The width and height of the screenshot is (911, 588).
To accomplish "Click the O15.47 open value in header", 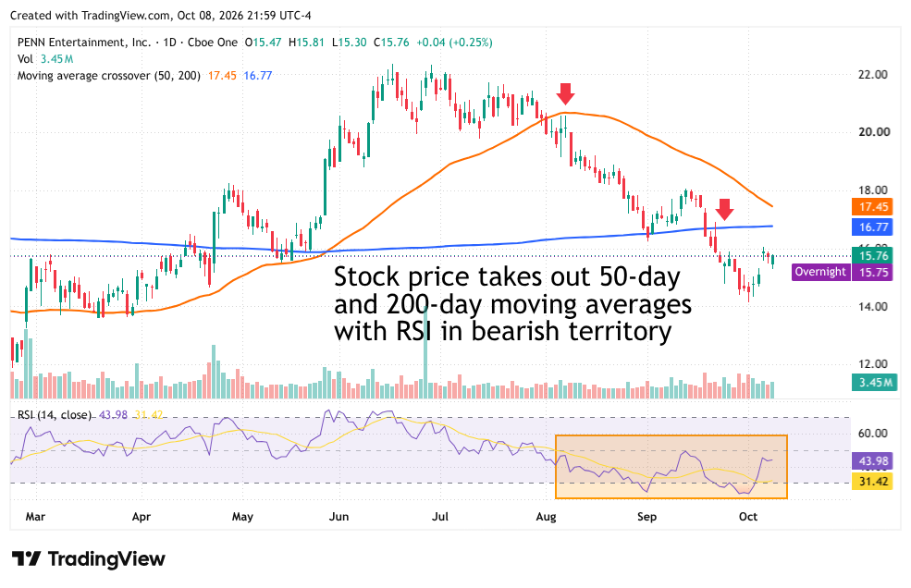I will pos(264,43).
